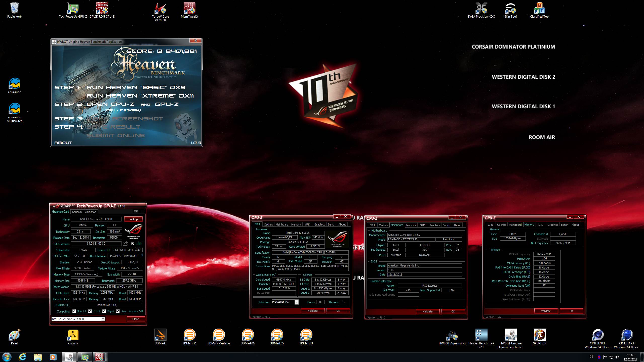The height and width of the screenshot is (362, 644).
Task: Click the RAMPAGE V EDITION 10 model value
Action: click(411, 239)
